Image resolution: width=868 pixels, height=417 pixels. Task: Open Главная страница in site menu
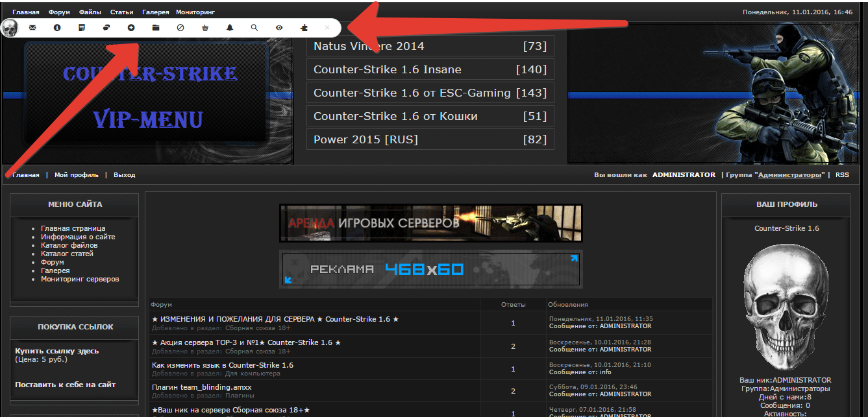(x=73, y=228)
